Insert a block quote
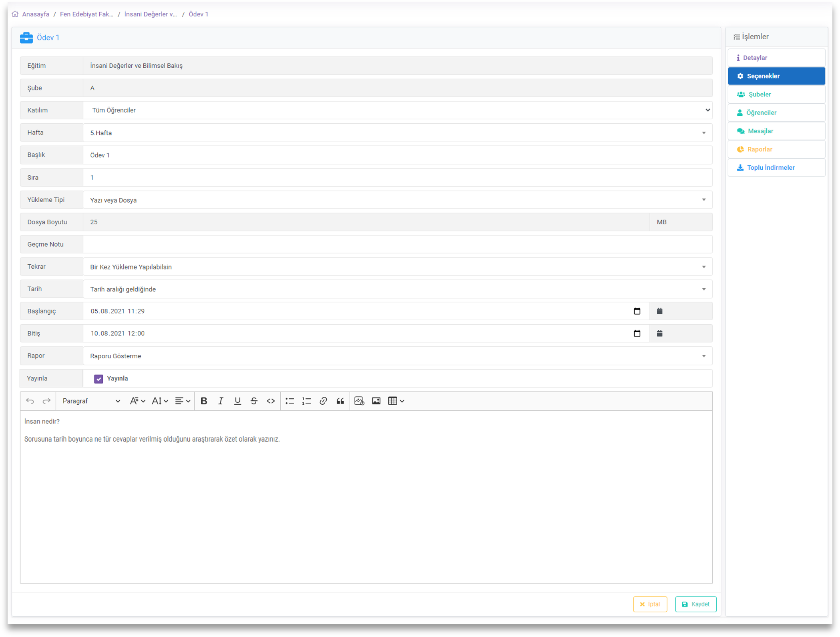 point(340,401)
